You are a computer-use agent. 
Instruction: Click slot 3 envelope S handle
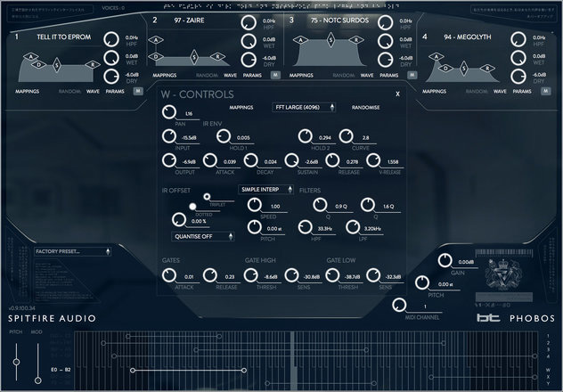(x=330, y=40)
